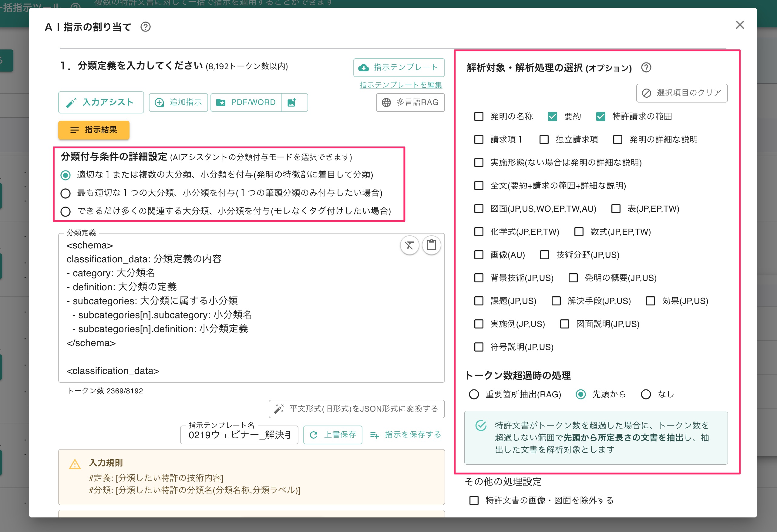Check 実施形態(ない場合は発明の詳細な説明) checkbox
Viewport: 777px width, 532px height.
point(479,163)
